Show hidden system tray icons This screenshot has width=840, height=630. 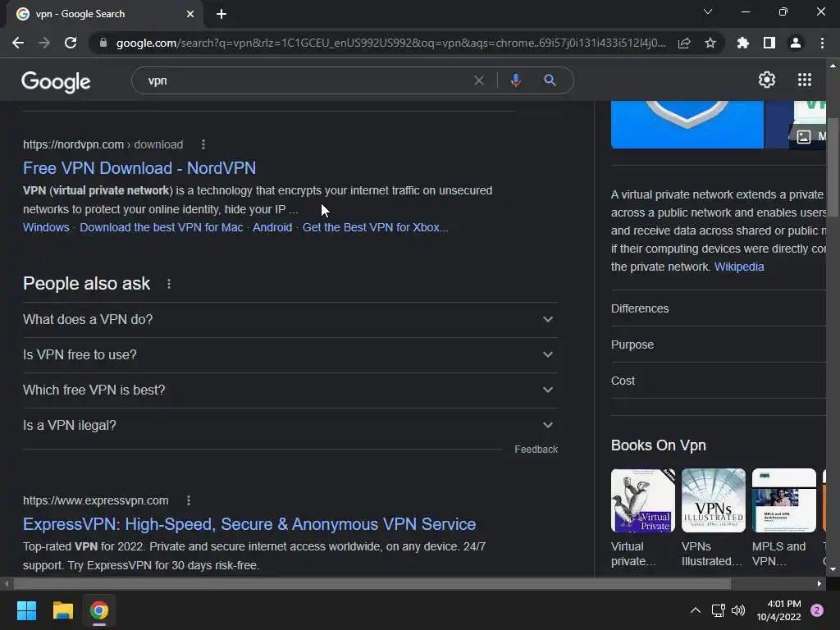(x=696, y=610)
